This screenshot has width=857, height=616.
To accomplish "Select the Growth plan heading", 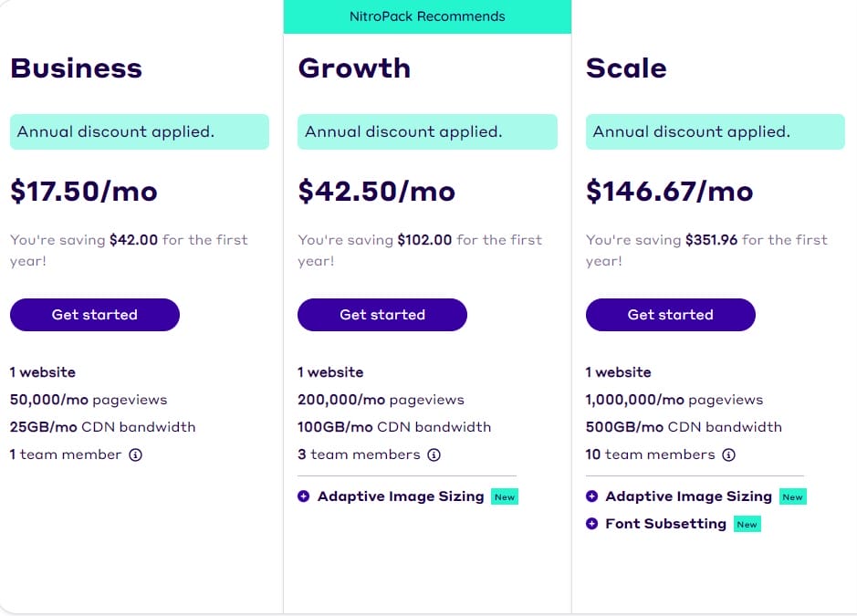I will 354,68.
